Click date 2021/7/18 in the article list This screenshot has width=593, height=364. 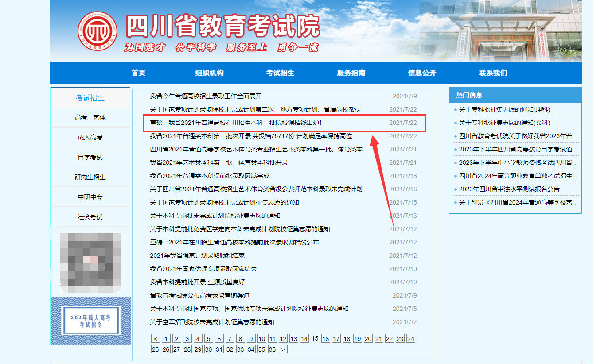pos(403,176)
